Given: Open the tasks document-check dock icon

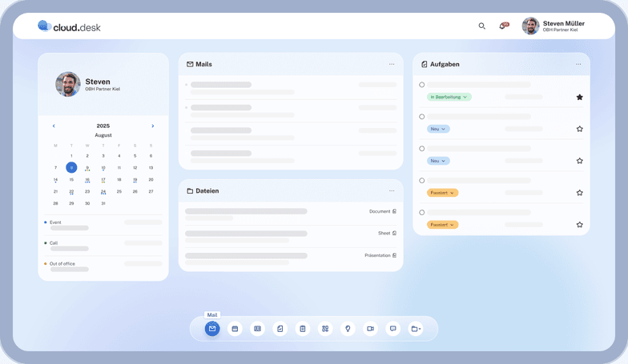Looking at the screenshot, I should (280, 329).
